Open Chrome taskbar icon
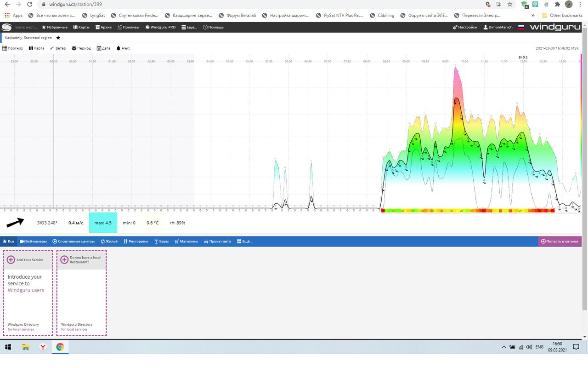588x368 pixels. pyautogui.click(x=60, y=347)
